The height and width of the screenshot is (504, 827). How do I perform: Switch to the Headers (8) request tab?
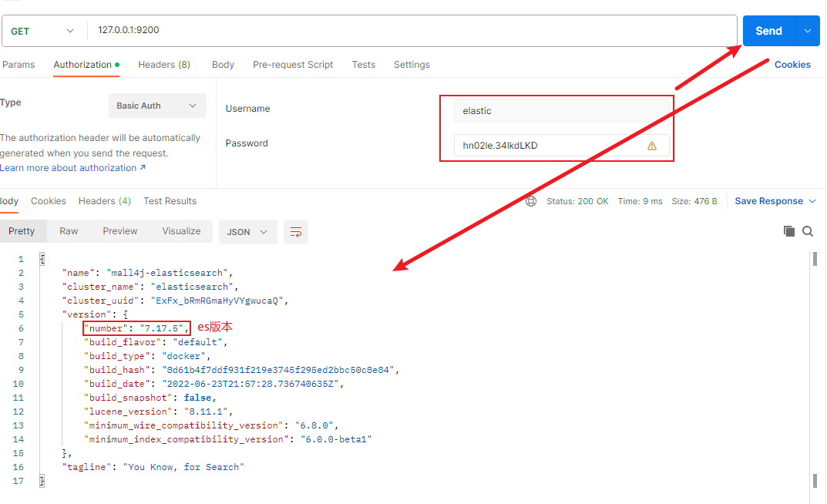coord(164,65)
